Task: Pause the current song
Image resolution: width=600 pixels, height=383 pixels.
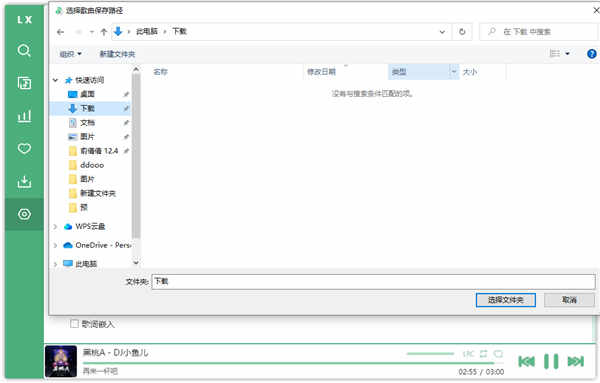Action: (x=551, y=361)
